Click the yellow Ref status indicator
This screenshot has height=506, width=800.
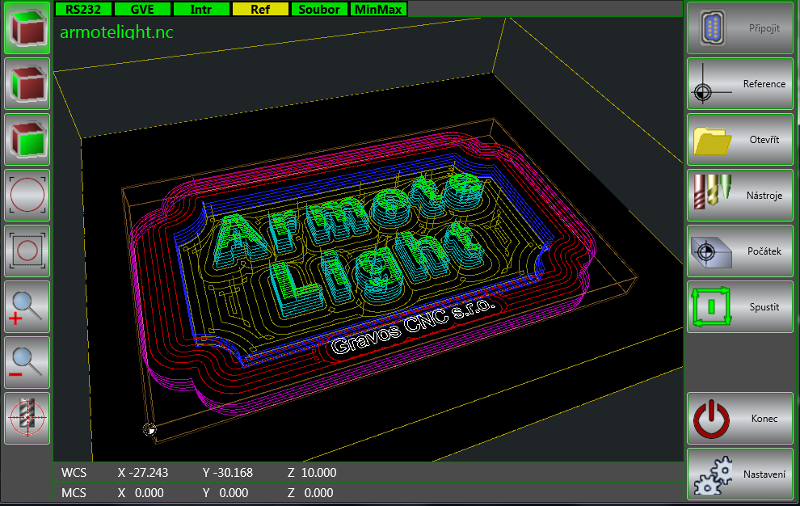coord(260,9)
